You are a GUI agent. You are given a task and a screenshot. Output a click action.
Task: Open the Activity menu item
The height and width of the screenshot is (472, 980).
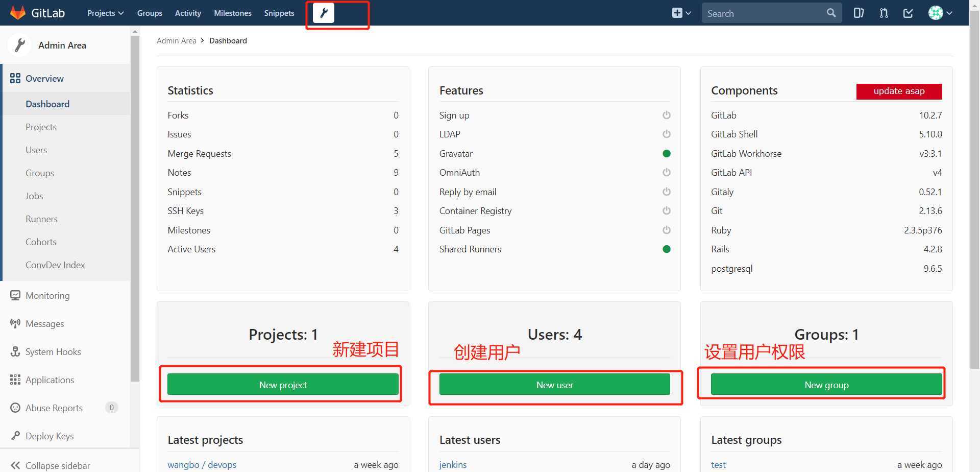coord(188,13)
